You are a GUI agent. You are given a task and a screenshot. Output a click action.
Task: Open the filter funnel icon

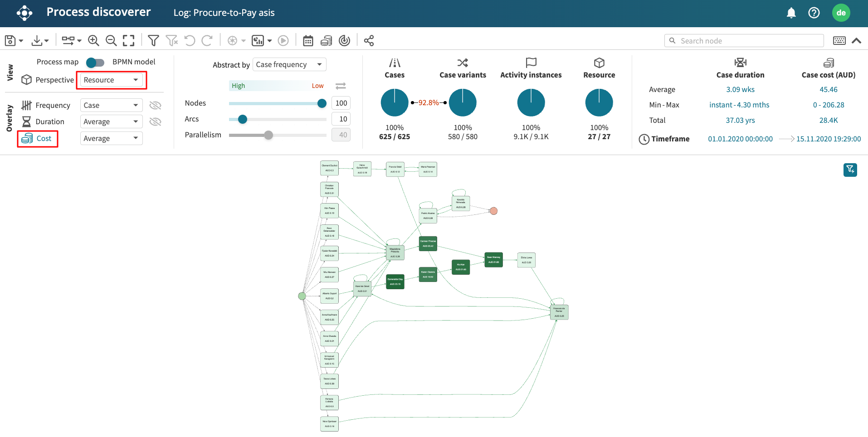153,41
